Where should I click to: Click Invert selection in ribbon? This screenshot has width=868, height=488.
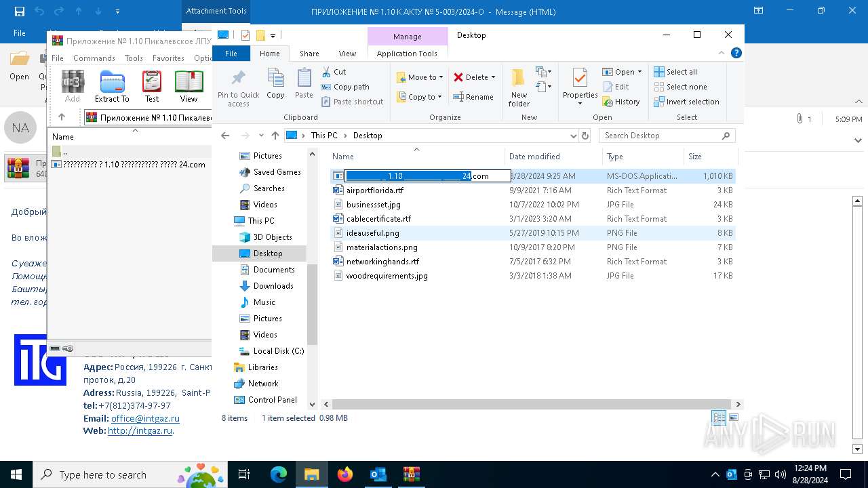[x=686, y=102]
